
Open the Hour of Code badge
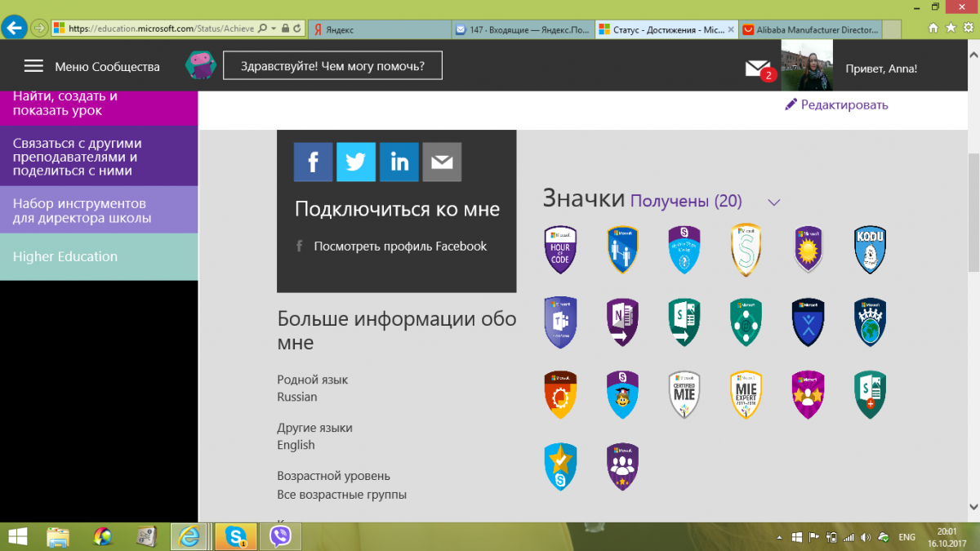click(560, 250)
